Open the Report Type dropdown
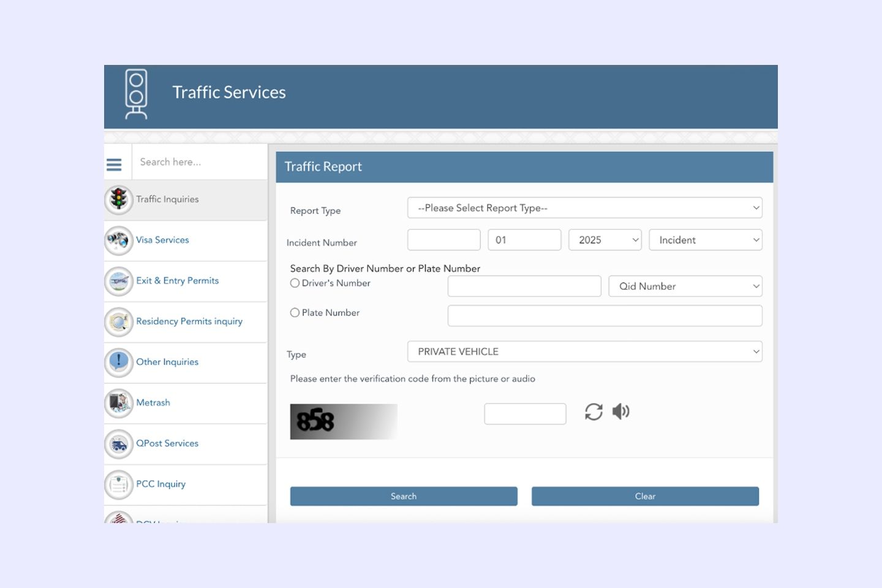 click(x=584, y=208)
